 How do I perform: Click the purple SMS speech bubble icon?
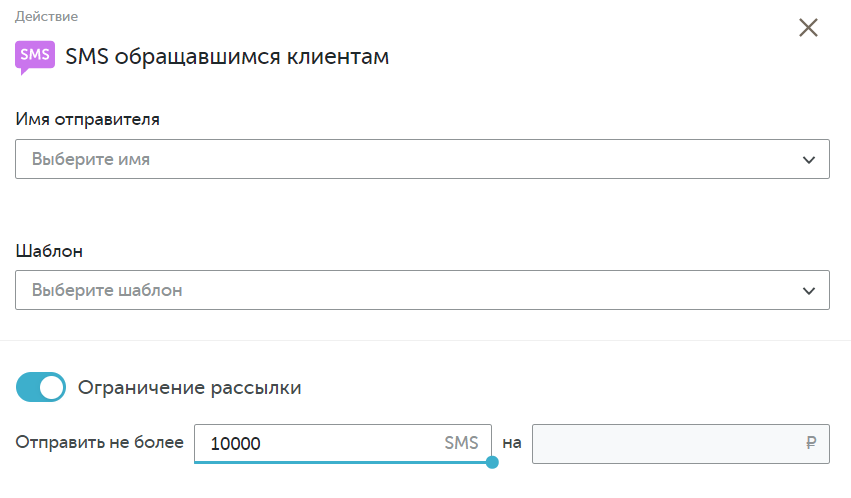point(35,57)
